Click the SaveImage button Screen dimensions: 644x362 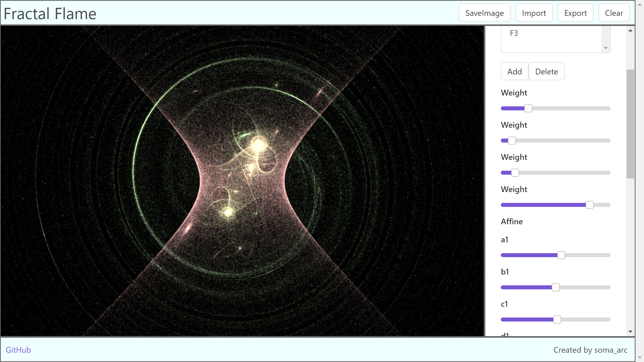click(x=484, y=13)
